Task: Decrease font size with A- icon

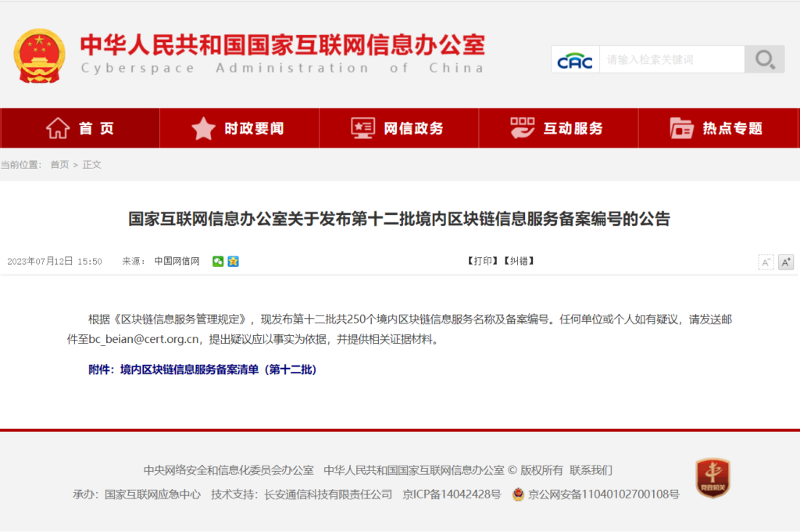Action: tap(766, 262)
